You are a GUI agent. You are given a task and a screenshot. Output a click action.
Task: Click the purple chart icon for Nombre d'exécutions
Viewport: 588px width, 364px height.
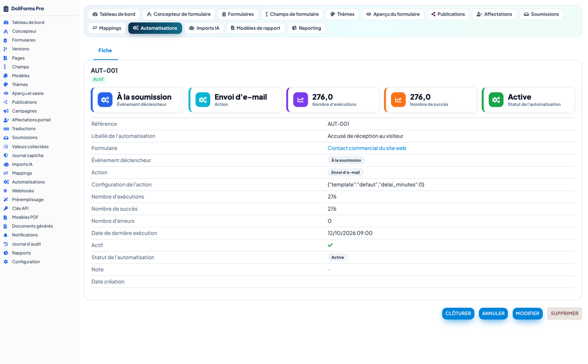tap(300, 100)
